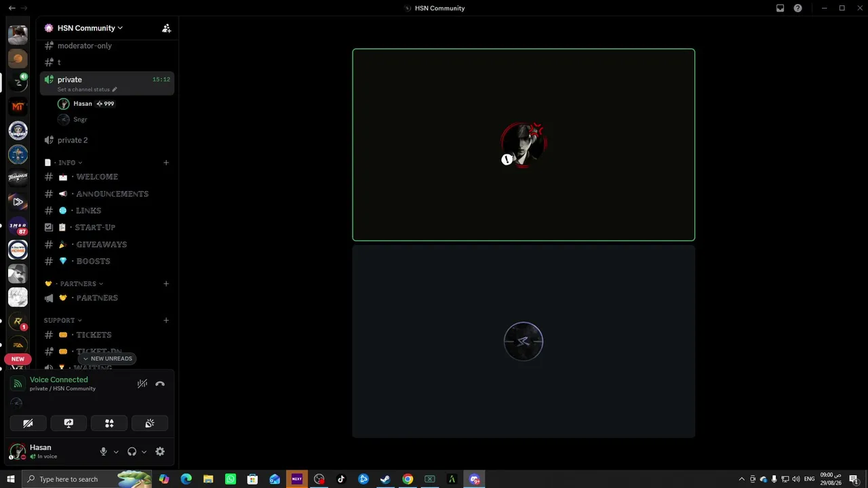Open Hasan's user profile panel avatar
The height and width of the screenshot is (488, 868).
click(x=18, y=451)
